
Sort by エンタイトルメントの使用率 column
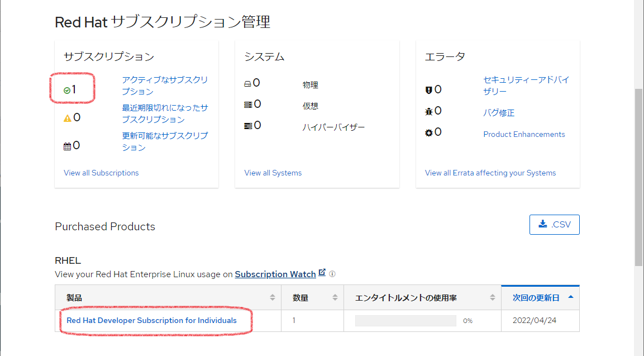point(423,297)
